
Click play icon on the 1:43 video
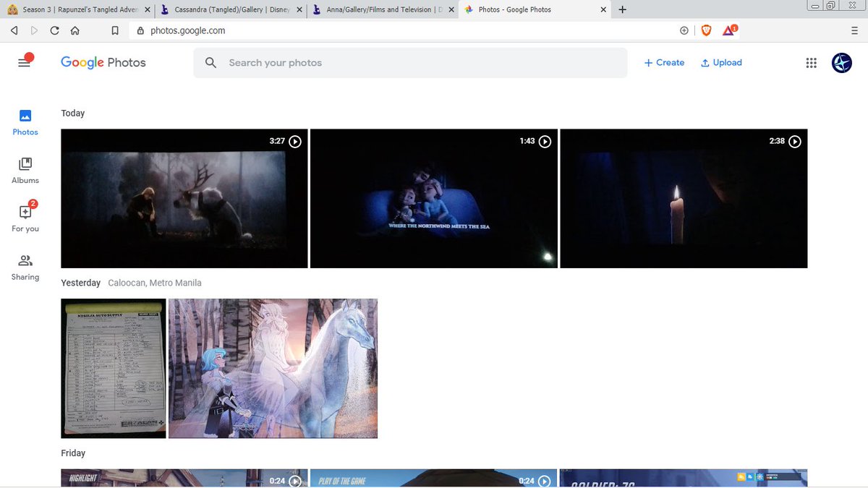coord(545,142)
